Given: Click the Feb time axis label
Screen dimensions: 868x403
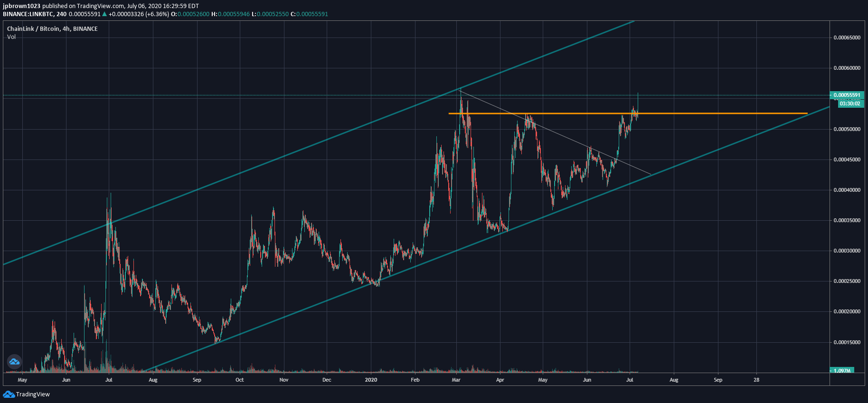Looking at the screenshot, I should (415, 380).
